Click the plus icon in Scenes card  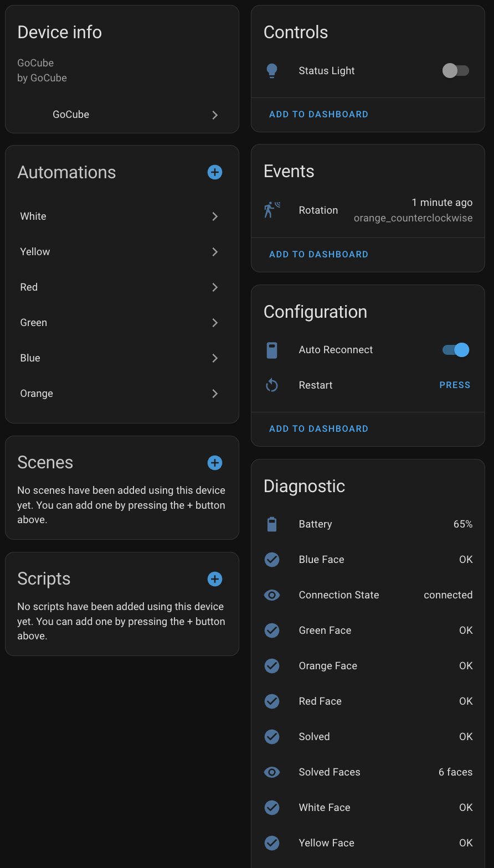click(x=215, y=463)
